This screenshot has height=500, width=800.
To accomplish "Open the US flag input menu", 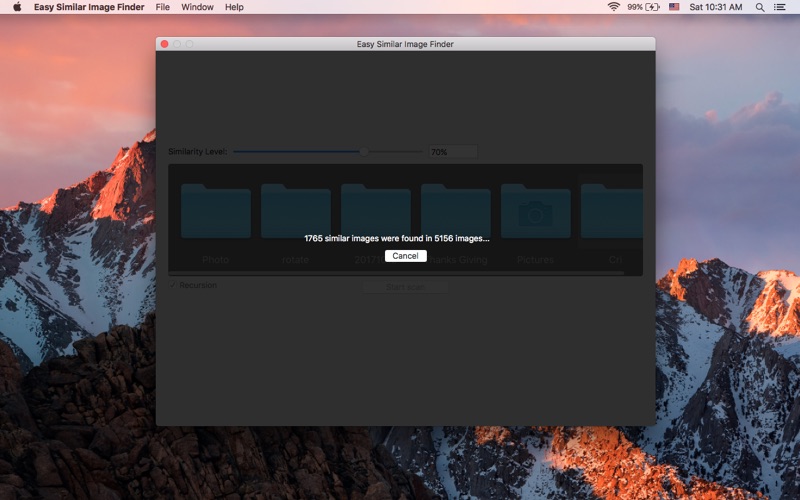I will tap(674, 7).
